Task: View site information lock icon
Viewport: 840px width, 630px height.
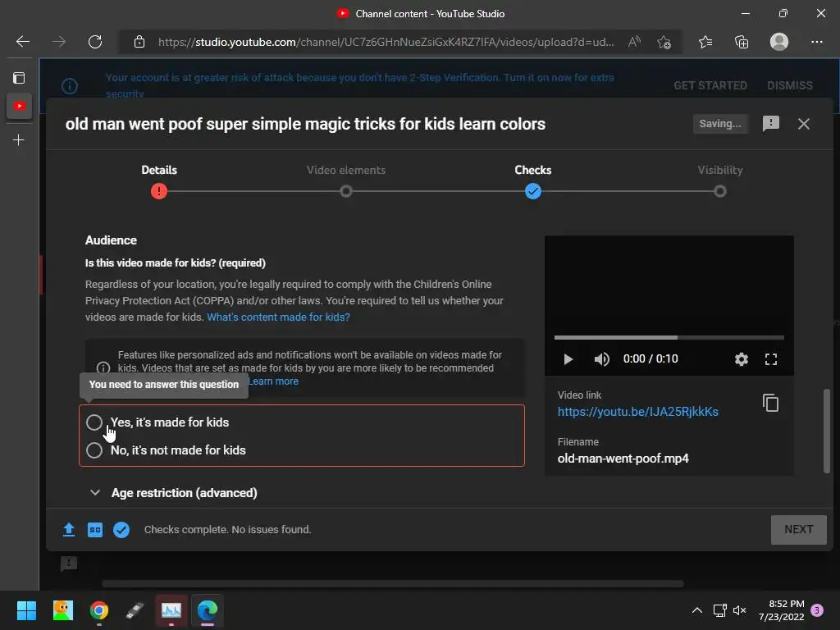Action: tap(139, 42)
